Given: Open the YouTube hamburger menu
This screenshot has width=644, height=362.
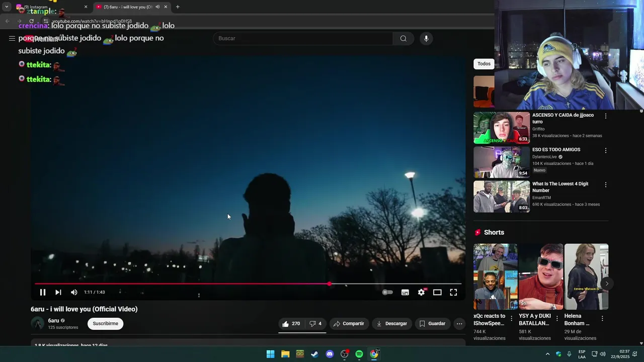Looking at the screenshot, I should [12, 38].
